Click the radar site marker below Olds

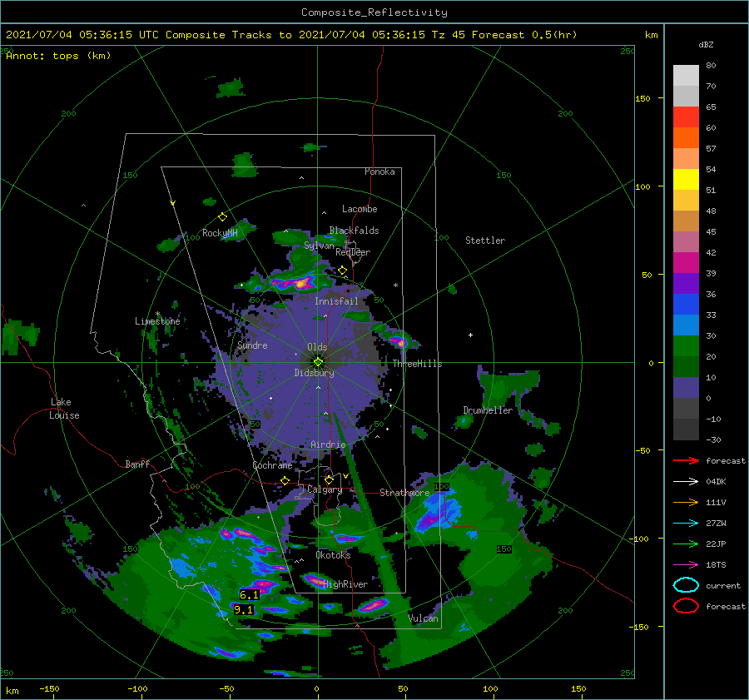pyautogui.click(x=318, y=362)
